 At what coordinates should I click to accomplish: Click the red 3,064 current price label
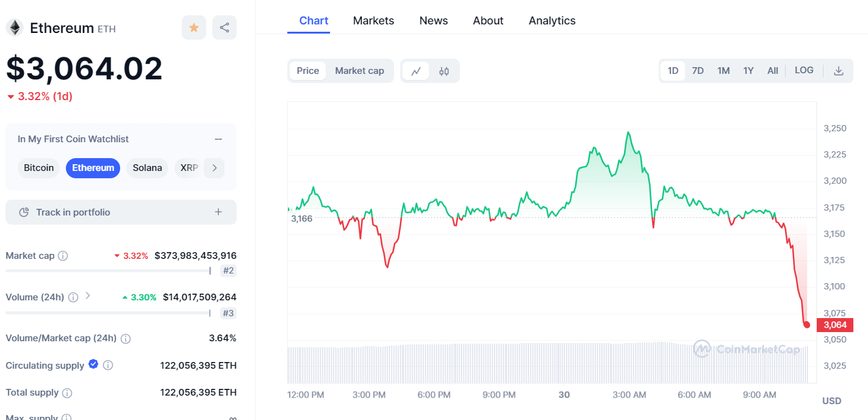[x=835, y=325]
